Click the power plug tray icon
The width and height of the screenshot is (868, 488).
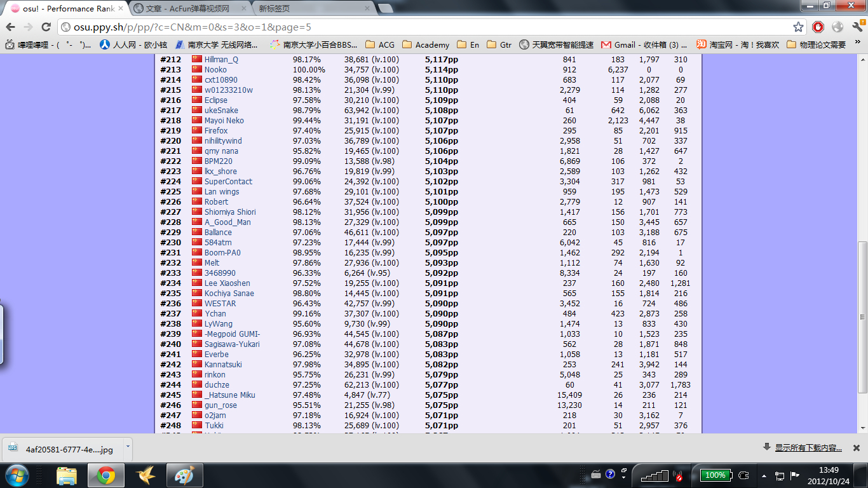(x=744, y=475)
